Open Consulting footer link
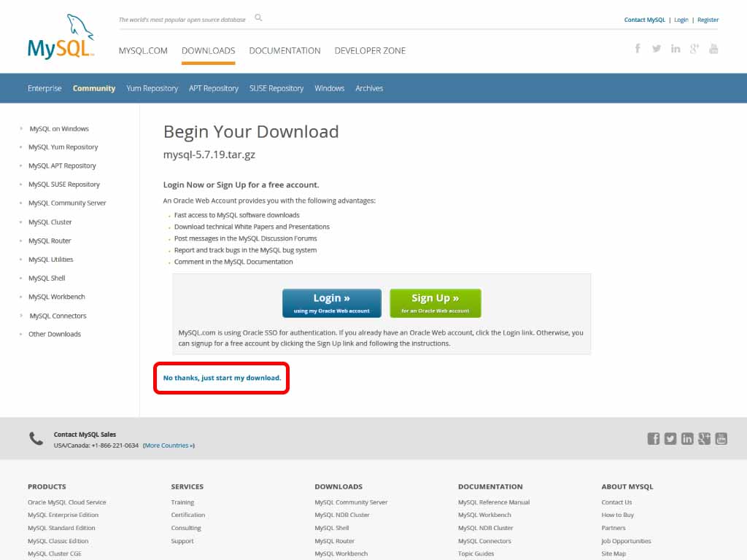Image resolution: width=747 pixels, height=560 pixels. point(186,528)
